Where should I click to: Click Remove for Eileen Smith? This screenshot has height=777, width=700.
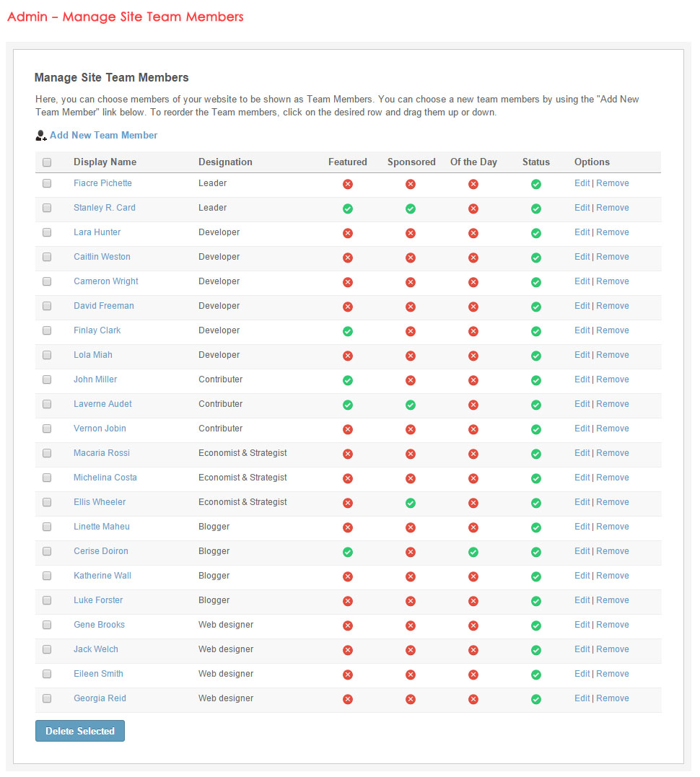coord(612,674)
